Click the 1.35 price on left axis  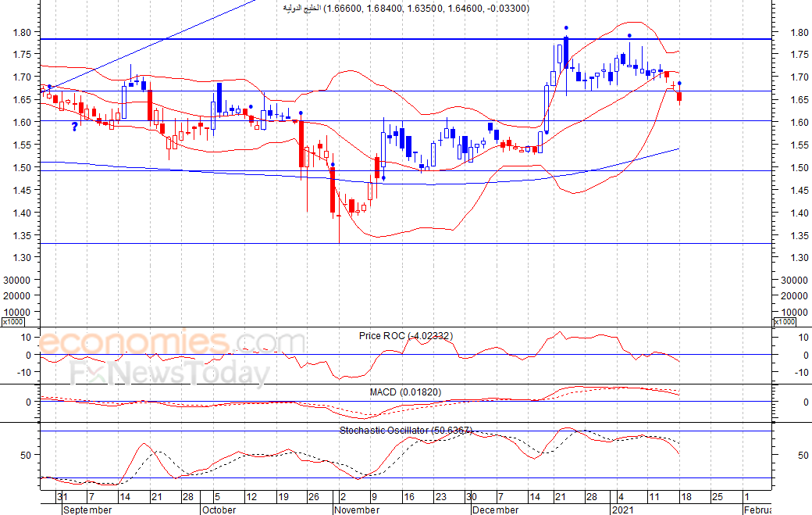point(23,235)
